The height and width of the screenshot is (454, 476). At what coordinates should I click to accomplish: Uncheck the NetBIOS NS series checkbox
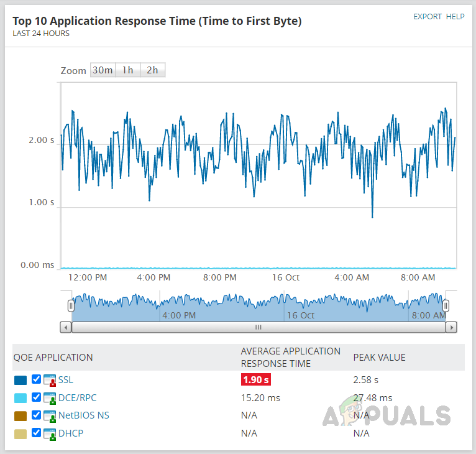point(36,415)
